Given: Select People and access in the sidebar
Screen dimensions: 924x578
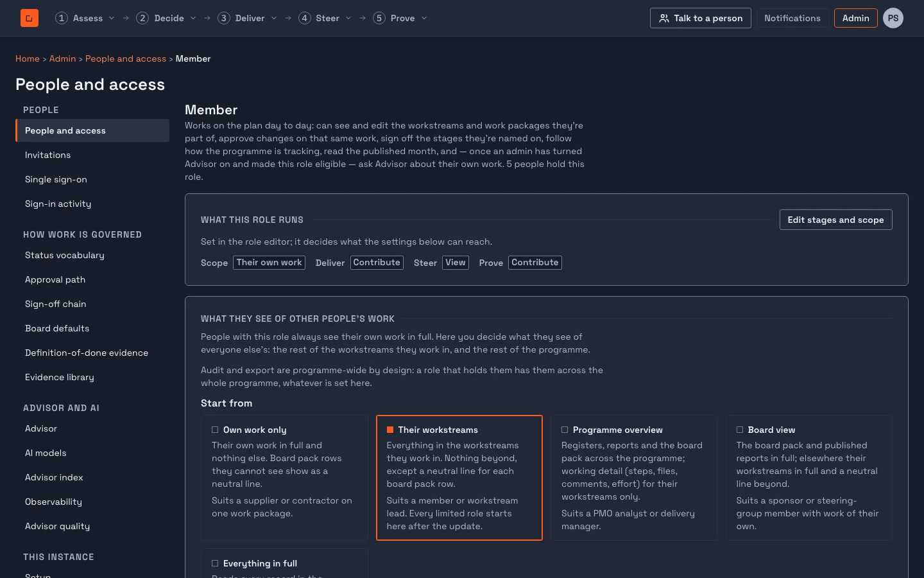Looking at the screenshot, I should click(92, 130).
